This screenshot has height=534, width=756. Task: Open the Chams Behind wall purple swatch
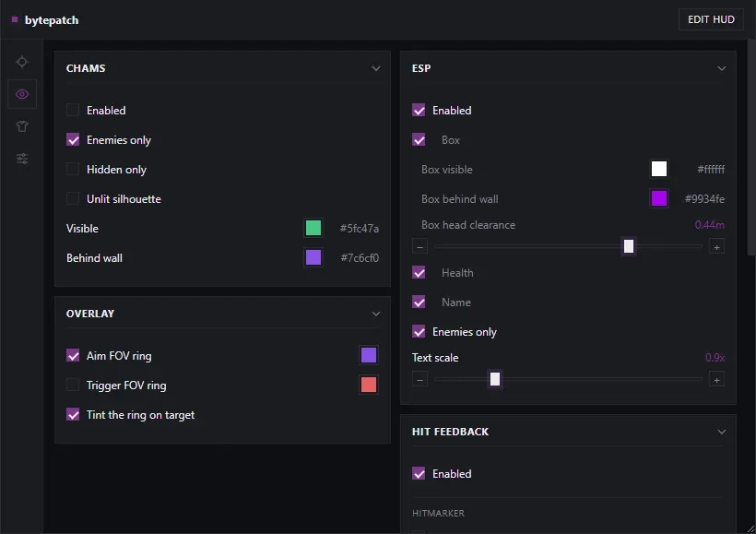(313, 257)
